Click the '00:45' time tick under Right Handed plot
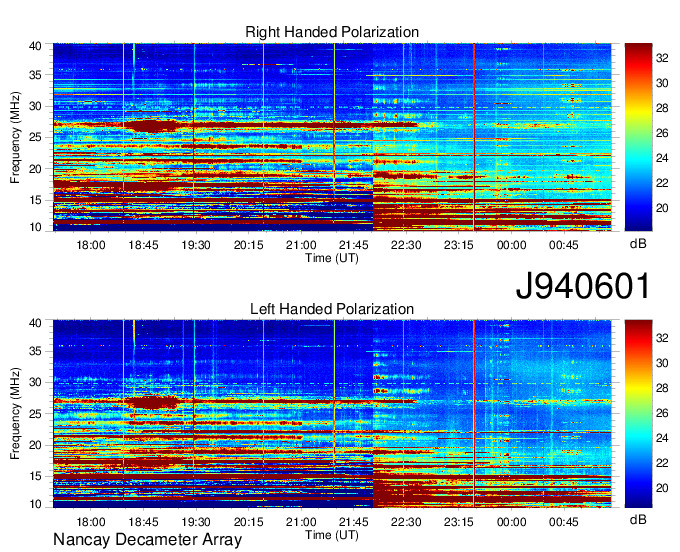This screenshot has height=552, width=680. coord(564,245)
